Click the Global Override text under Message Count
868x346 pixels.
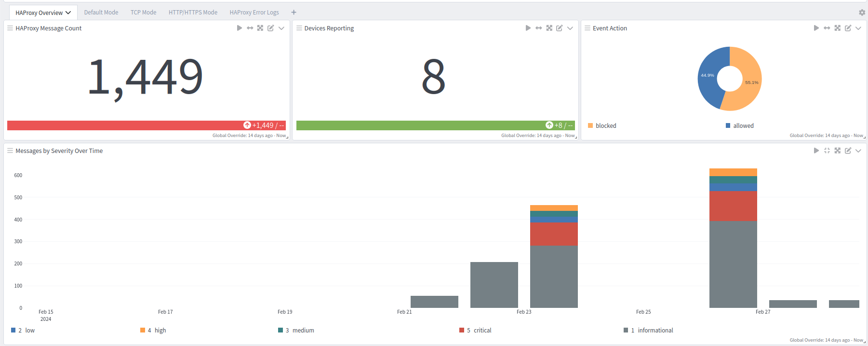pyautogui.click(x=249, y=136)
